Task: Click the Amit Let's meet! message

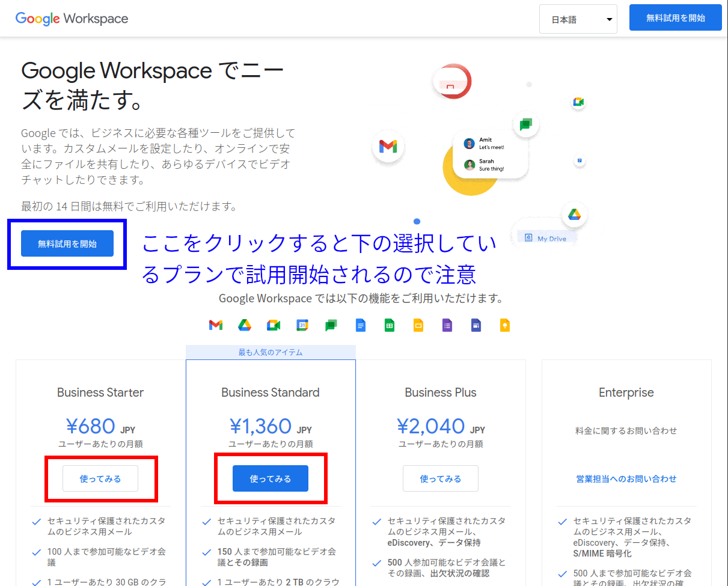Action: (x=492, y=143)
